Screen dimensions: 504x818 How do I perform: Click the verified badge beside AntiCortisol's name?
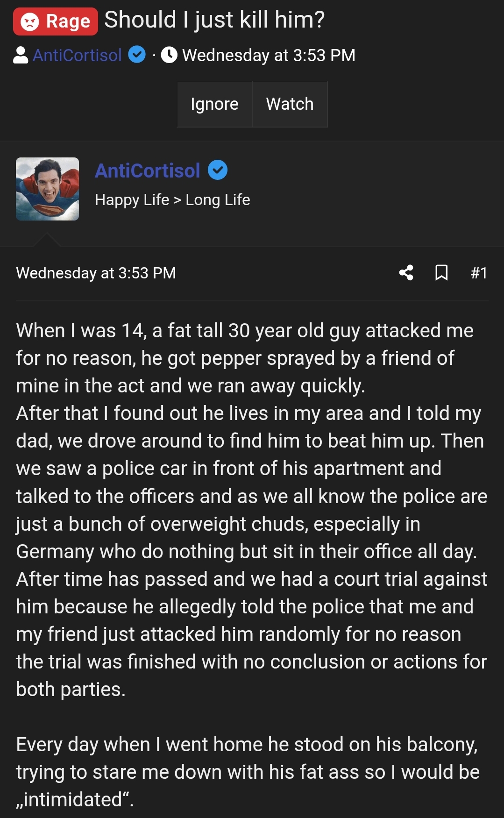click(136, 55)
